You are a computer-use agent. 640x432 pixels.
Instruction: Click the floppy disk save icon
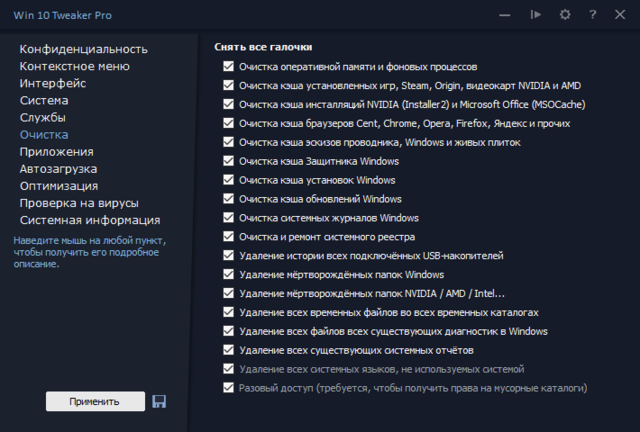pos(159,401)
